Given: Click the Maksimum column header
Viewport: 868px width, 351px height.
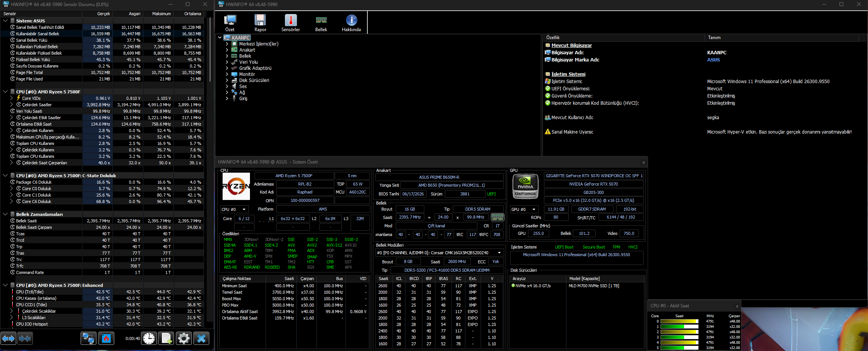Looking at the screenshot, I should pos(161,14).
